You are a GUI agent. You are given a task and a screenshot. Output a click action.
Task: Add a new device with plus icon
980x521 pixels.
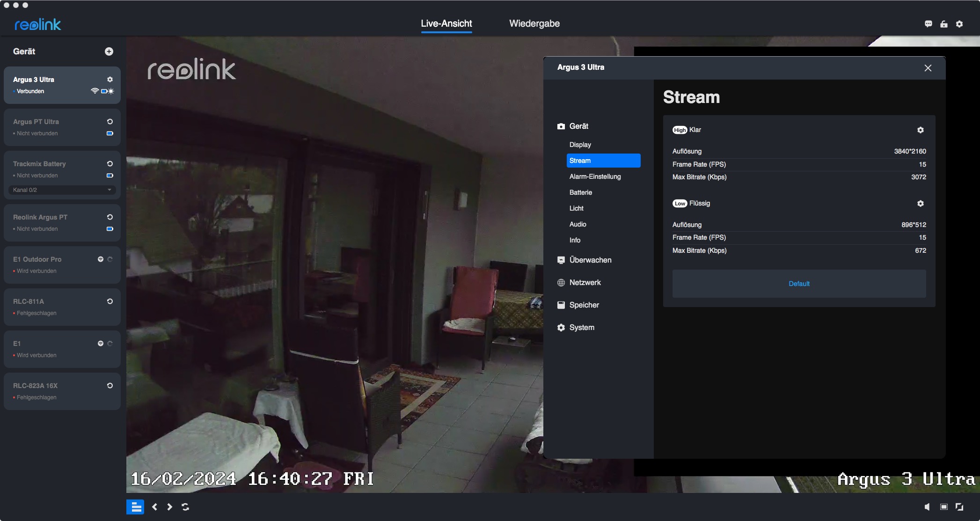[109, 51]
